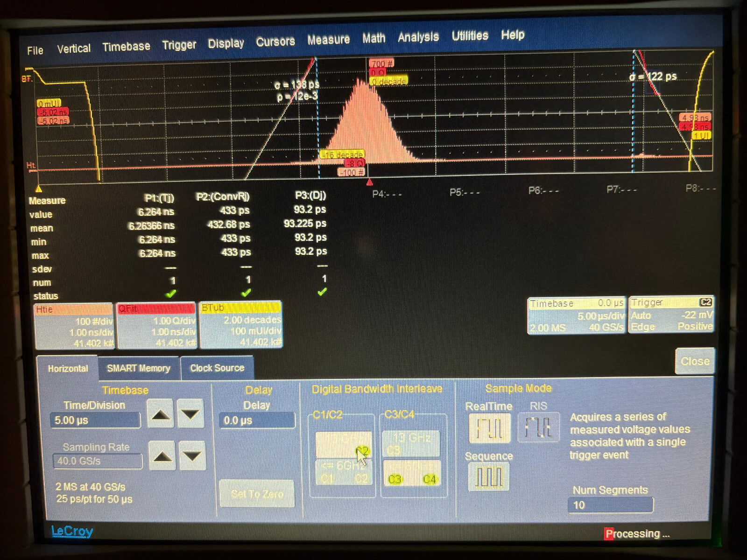Click the empty P4 measurement slot
The width and height of the screenshot is (747, 560).
click(x=387, y=194)
